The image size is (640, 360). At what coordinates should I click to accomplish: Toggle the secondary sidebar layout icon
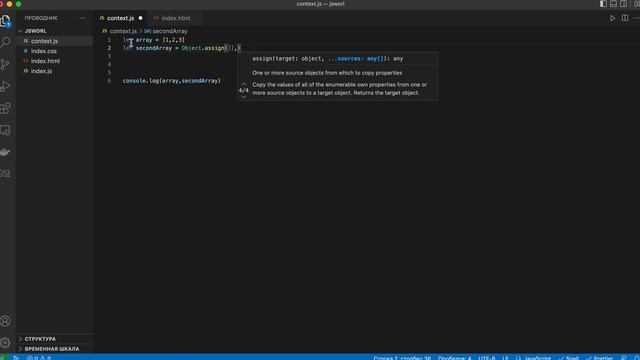pos(624,4)
